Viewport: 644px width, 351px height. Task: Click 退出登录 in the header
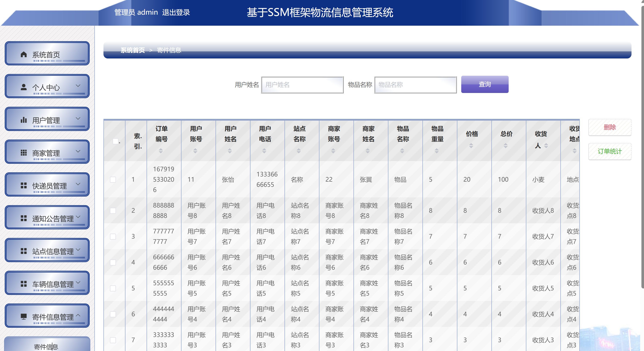point(176,12)
